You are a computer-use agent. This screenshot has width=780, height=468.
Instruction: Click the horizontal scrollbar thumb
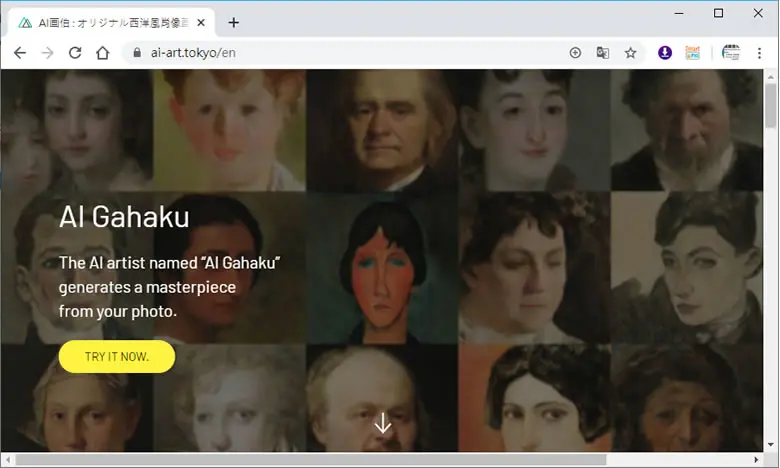point(310,460)
